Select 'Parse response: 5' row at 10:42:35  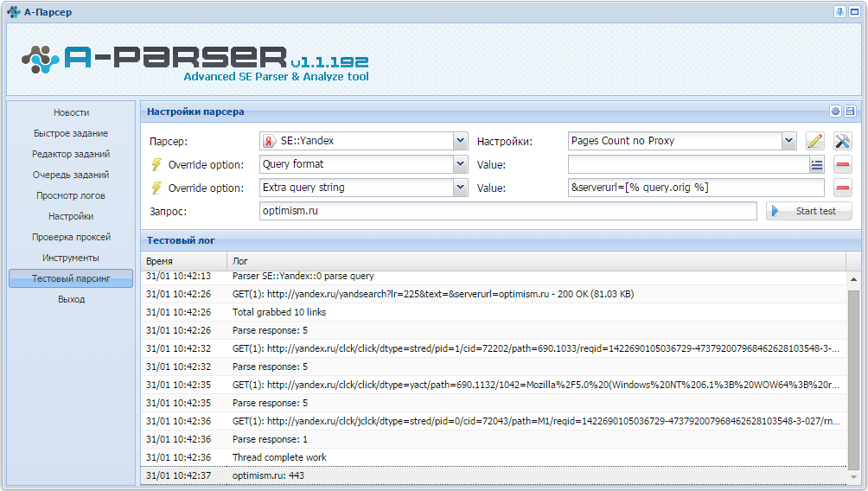(x=494, y=403)
